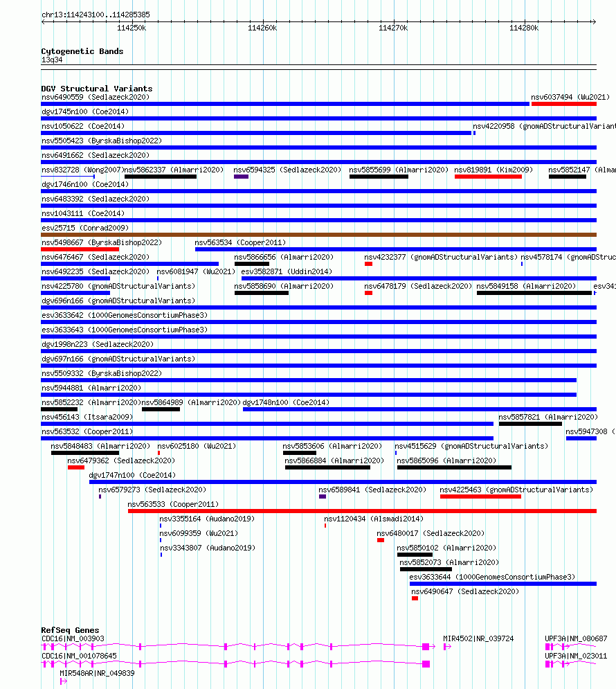Image resolution: width=616 pixels, height=689 pixels.
Task: Click the nsv6480017 (Sedlazeck2020) label
Action: click(431, 533)
